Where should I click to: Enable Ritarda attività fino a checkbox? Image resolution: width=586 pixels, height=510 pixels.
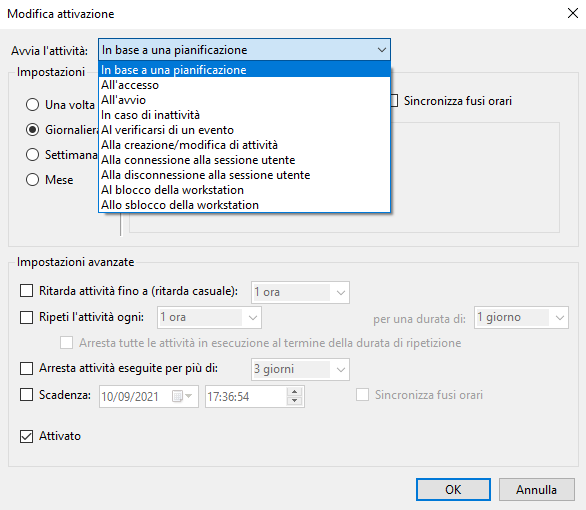(x=26, y=291)
